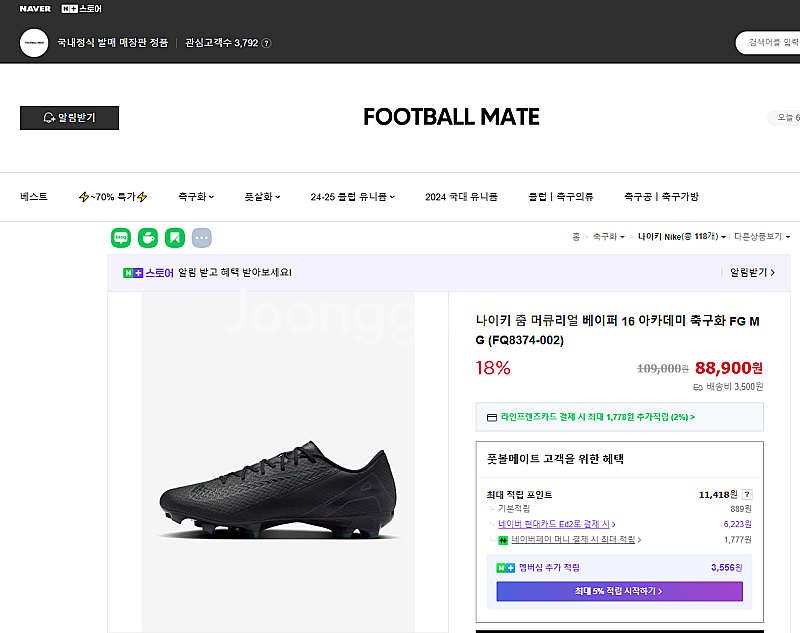
Task: Open 네이버페이 머니 결제 시 최대 적립 link
Action: [x=576, y=540]
